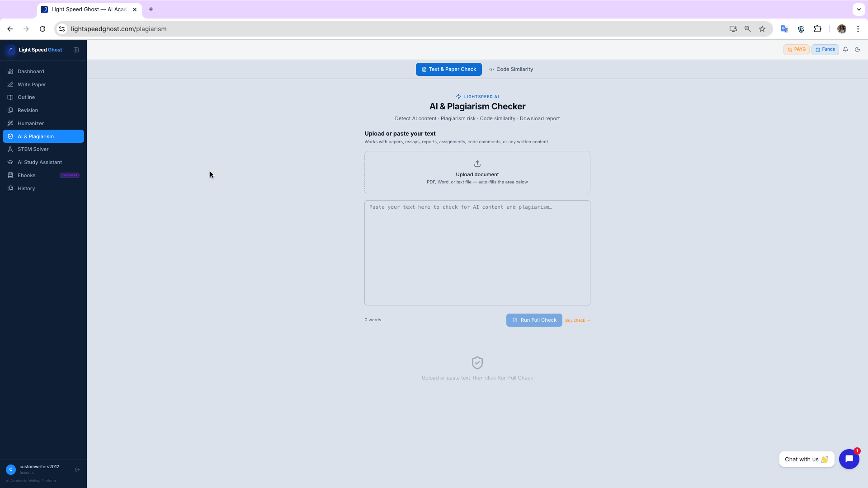Focus the paste text box
This screenshot has width=868, height=488.
pyautogui.click(x=477, y=253)
